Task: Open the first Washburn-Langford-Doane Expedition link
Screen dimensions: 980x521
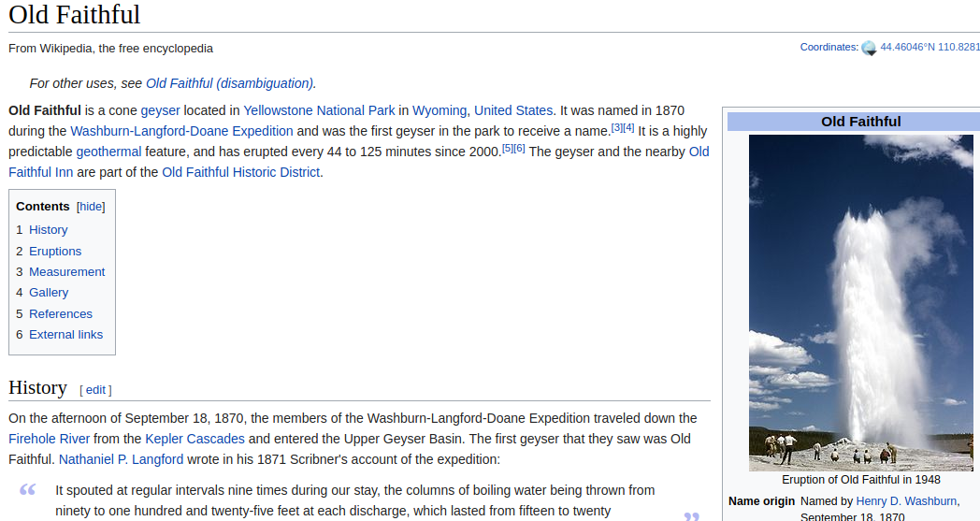Action: (181, 131)
